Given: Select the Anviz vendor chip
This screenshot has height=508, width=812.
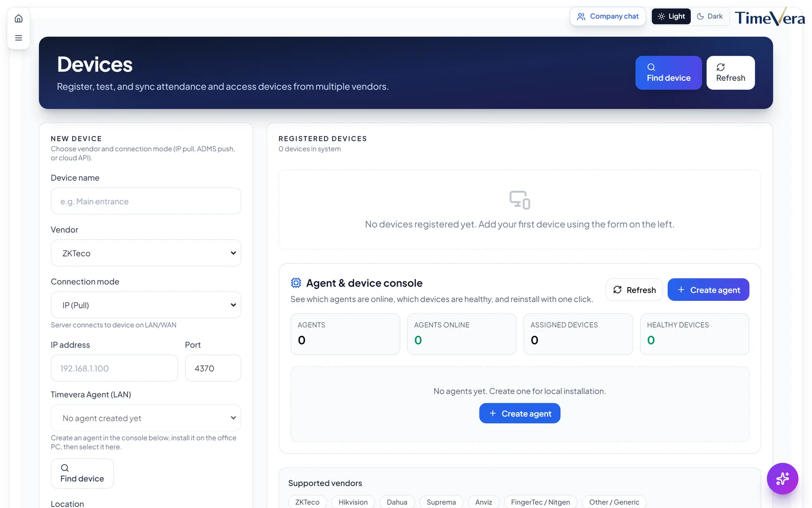Looking at the screenshot, I should 484,502.
